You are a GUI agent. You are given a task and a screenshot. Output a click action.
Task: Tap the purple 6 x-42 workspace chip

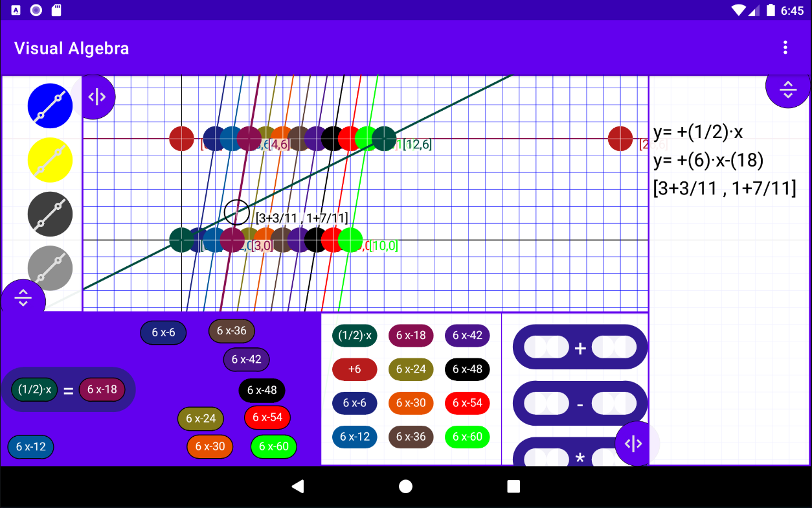pos(247,360)
